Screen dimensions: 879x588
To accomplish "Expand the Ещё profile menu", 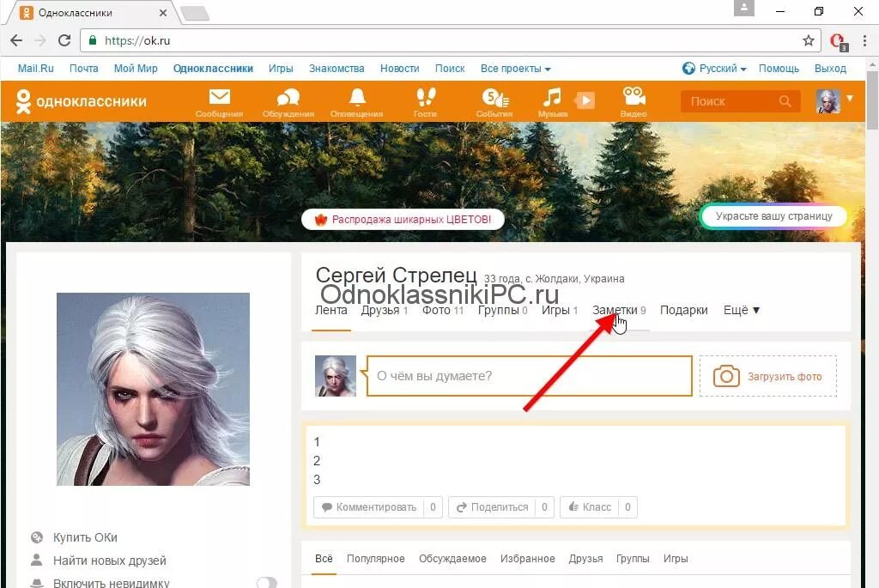I will click(x=741, y=311).
